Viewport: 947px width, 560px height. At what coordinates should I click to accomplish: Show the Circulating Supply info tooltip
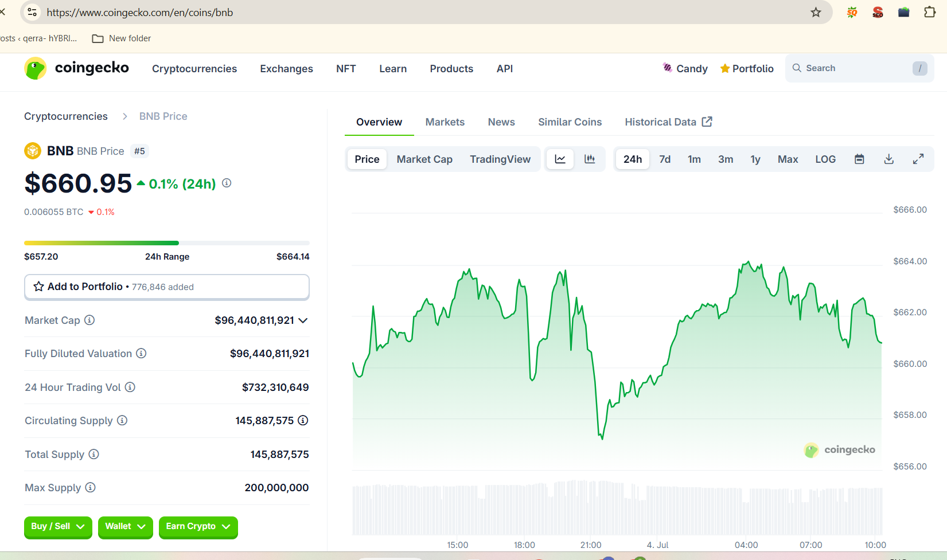(x=122, y=420)
